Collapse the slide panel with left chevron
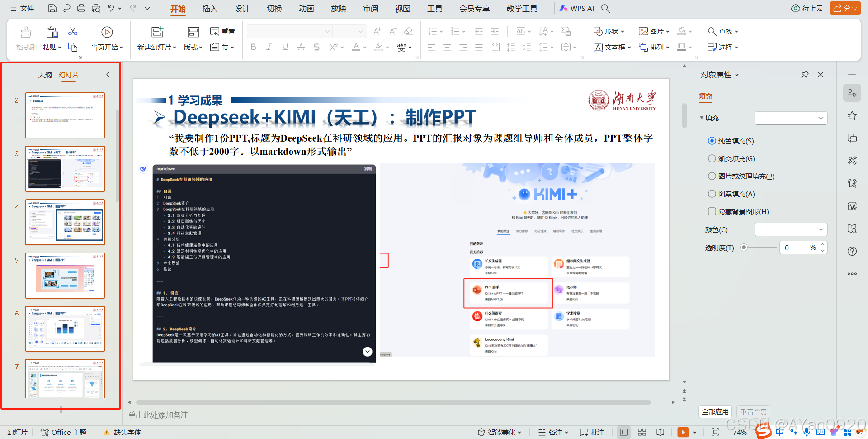This screenshot has height=439, width=868. tap(108, 75)
